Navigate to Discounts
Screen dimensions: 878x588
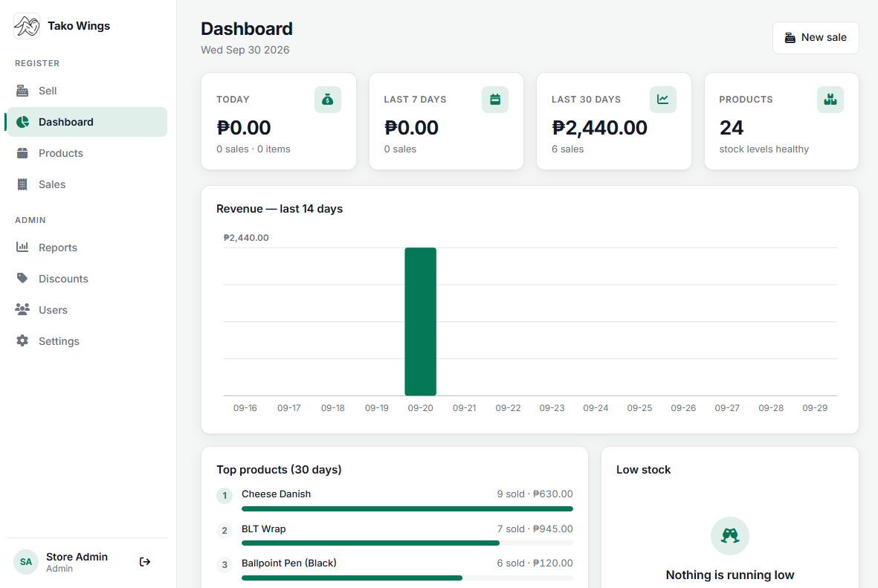[x=87, y=278]
